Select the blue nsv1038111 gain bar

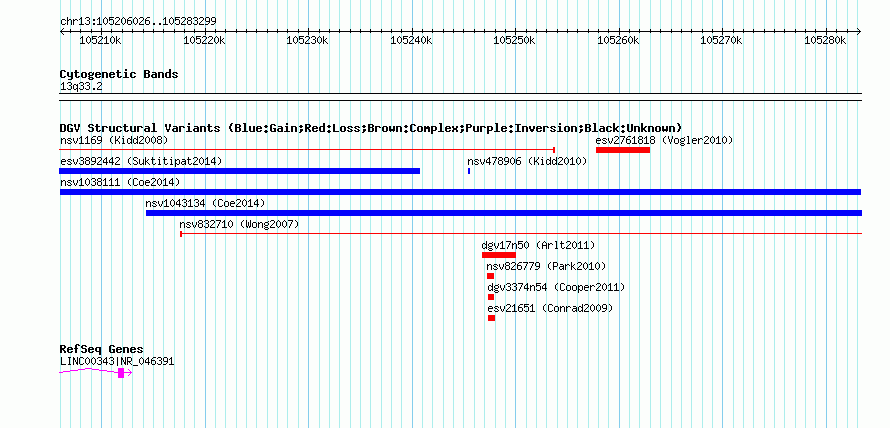coord(460,192)
